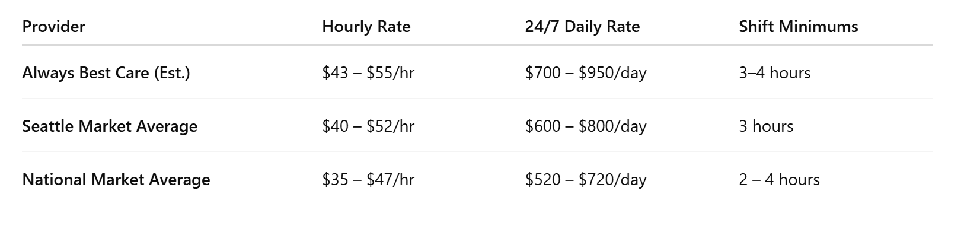The width and height of the screenshot is (980, 229).
Task: Click the $35 – $47/hr hourly rate cell
Action: [x=368, y=180]
